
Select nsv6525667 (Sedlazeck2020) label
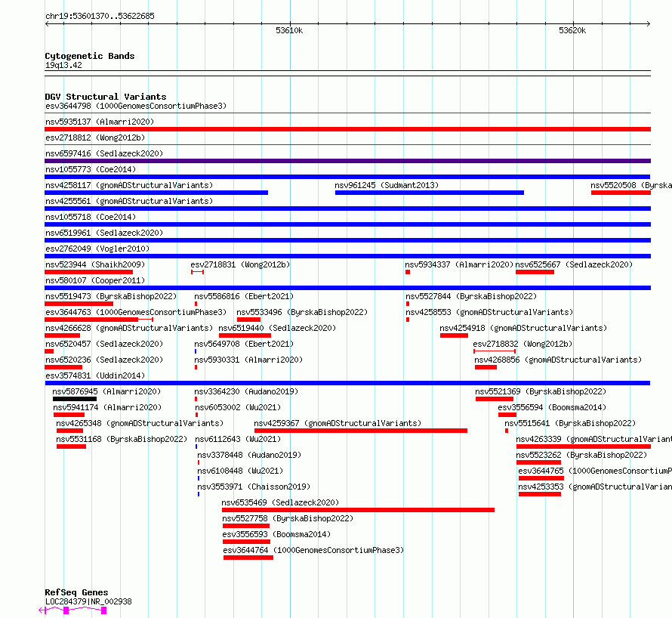coord(574,264)
